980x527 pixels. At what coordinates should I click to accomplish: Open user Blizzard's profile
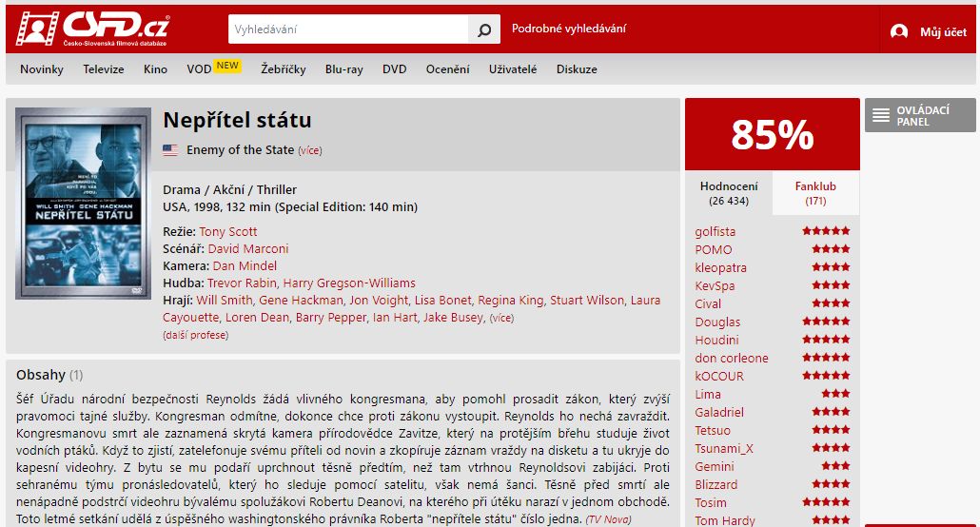716,485
